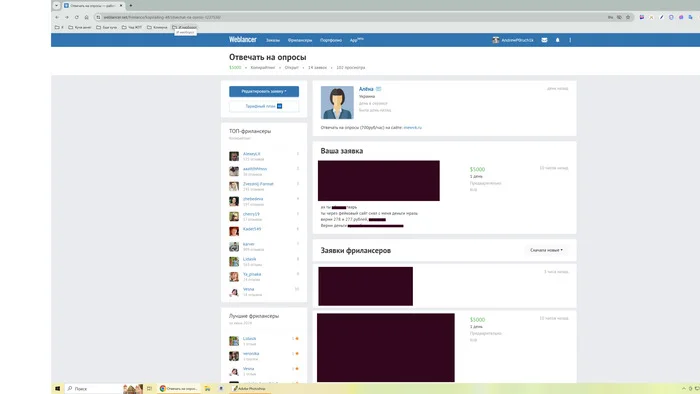Viewport: 700px width, 394px height.
Task: Open the 'Фрилансеры' menu item
Action: (300, 40)
